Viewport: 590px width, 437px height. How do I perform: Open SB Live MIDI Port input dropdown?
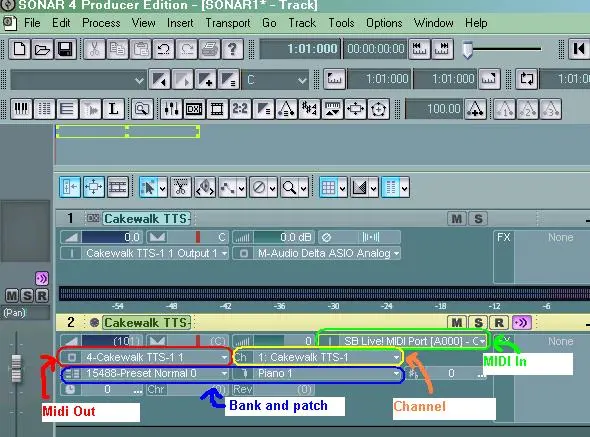(x=404, y=341)
